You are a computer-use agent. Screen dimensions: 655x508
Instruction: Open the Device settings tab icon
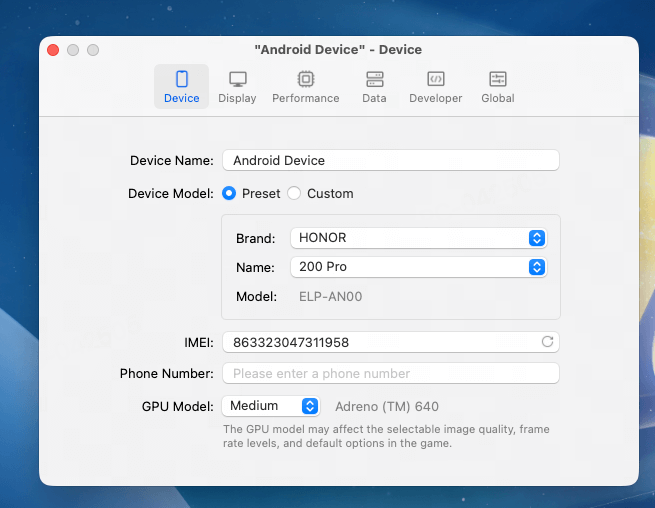point(181,79)
